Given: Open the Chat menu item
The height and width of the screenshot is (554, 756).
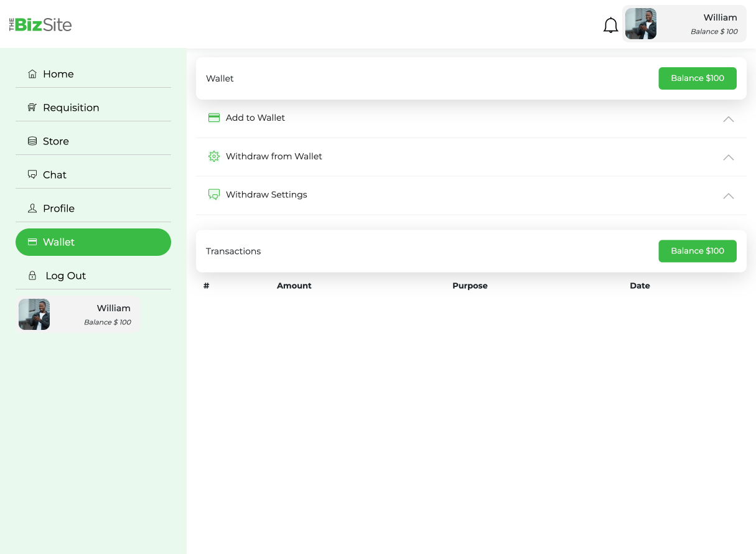Looking at the screenshot, I should tap(55, 175).
